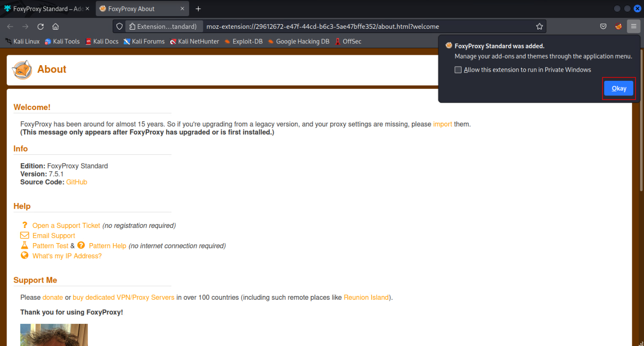Enable extension to run in Private Windows
The height and width of the screenshot is (346, 644).
click(458, 70)
